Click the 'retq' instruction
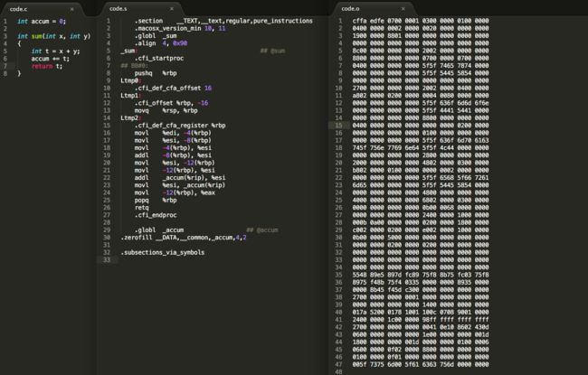The width and height of the screenshot is (588, 375). [x=142, y=208]
